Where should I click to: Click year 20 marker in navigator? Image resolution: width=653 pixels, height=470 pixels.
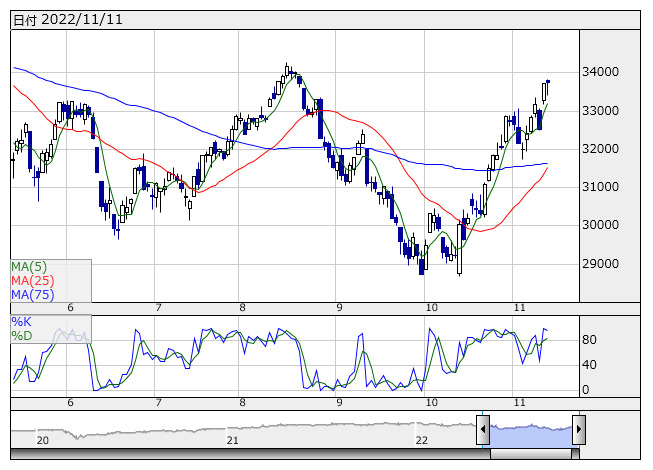42,440
